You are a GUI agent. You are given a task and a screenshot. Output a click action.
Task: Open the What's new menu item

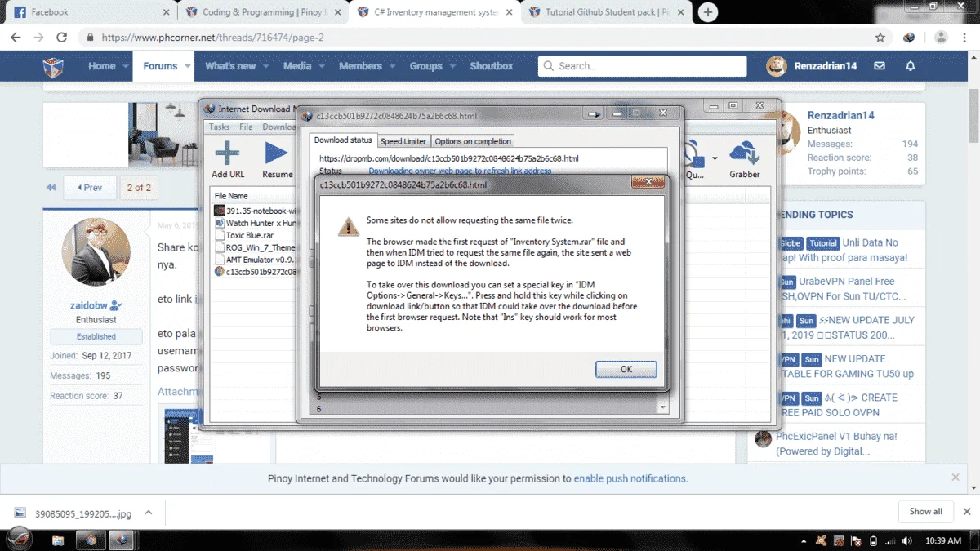click(230, 66)
